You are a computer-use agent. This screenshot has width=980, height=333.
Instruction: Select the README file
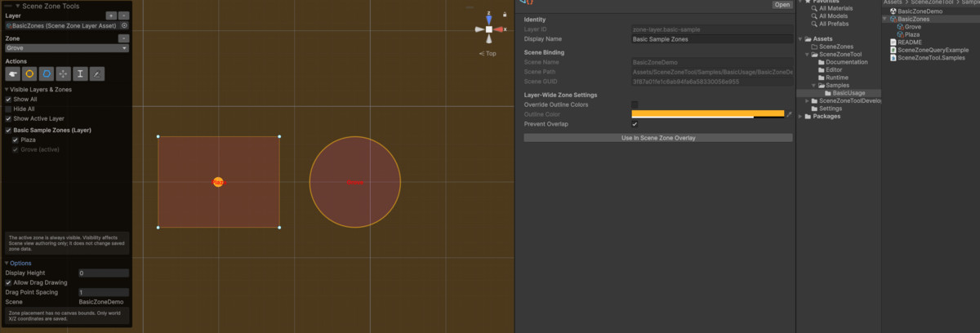(907, 42)
